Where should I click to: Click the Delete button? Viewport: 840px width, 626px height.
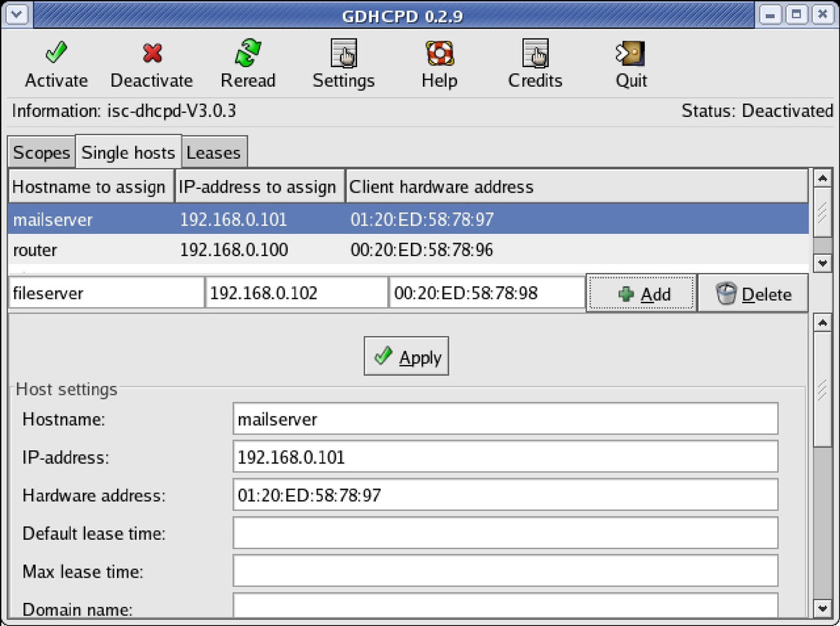753,294
